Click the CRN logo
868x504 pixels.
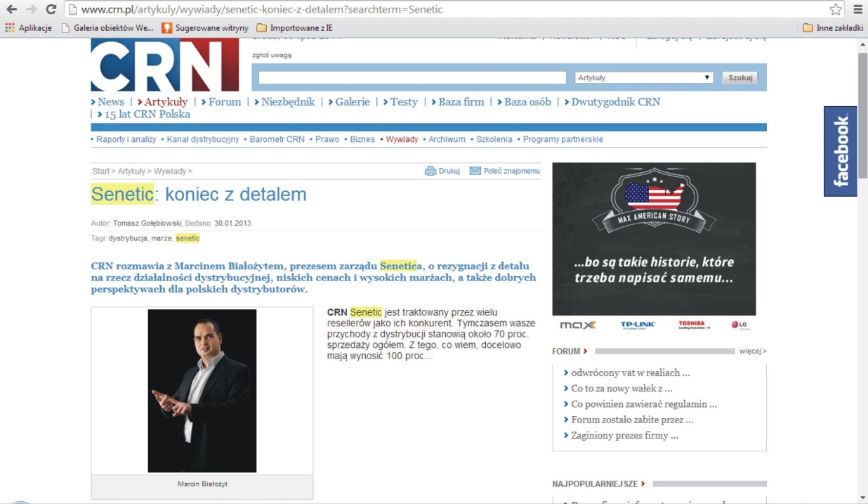click(x=165, y=65)
